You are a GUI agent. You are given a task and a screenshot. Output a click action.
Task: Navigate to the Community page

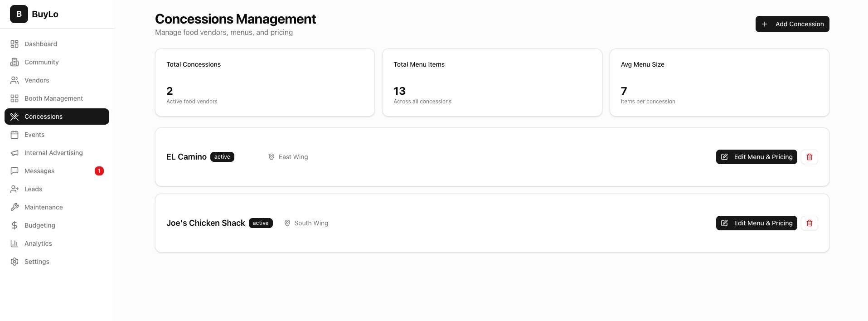[41, 62]
